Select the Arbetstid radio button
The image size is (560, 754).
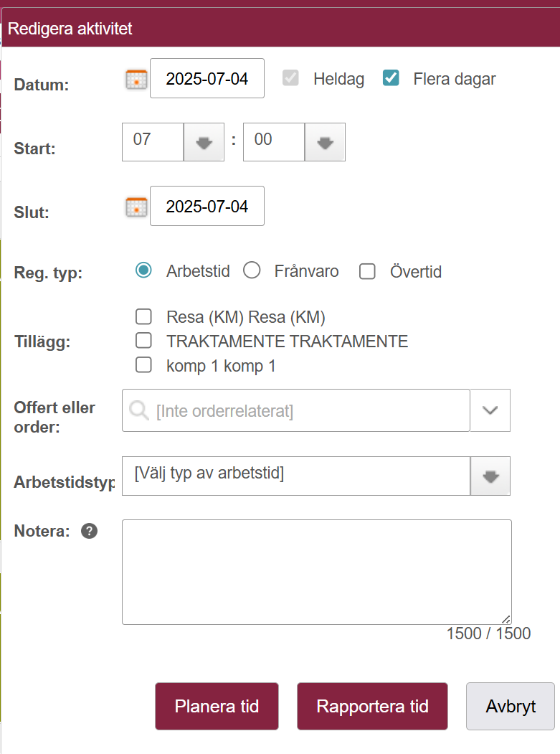coord(143,270)
